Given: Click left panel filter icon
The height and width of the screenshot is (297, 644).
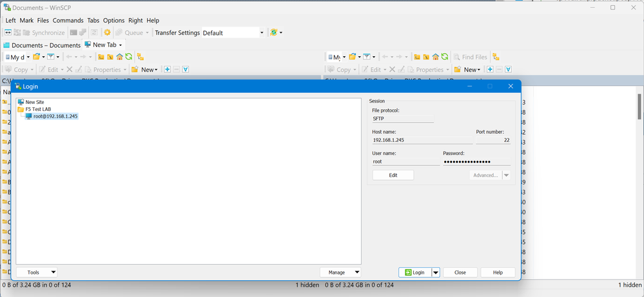Looking at the screenshot, I should [51, 57].
